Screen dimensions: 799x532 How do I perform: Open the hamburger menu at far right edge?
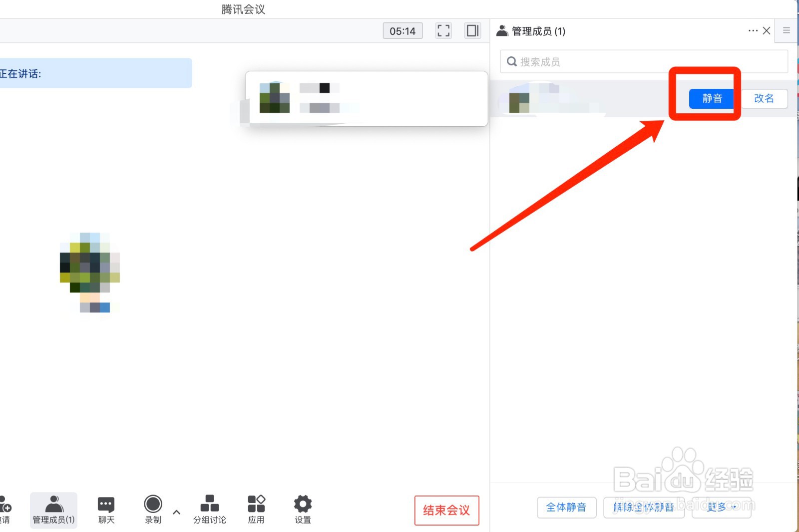point(786,30)
